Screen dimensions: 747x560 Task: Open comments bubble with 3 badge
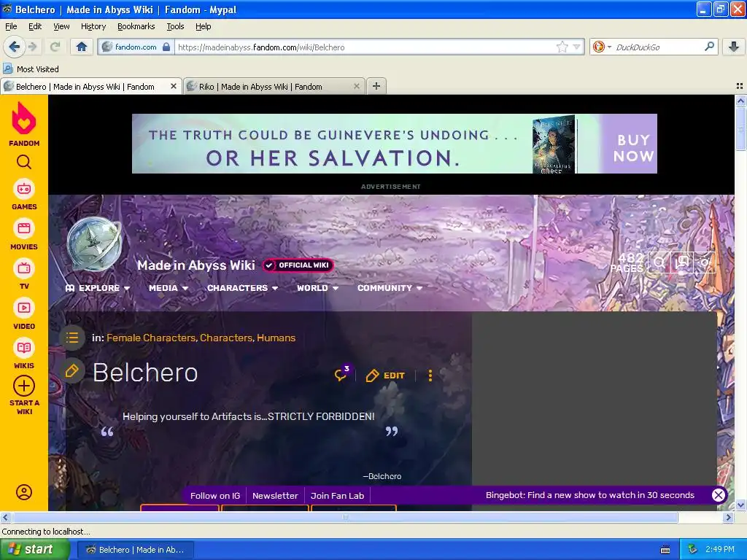pos(342,375)
